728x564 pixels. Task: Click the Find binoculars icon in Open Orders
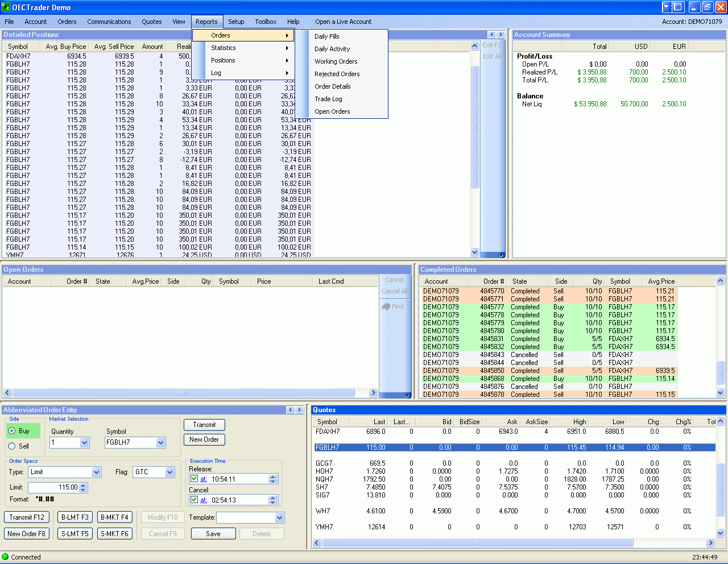pos(386,306)
